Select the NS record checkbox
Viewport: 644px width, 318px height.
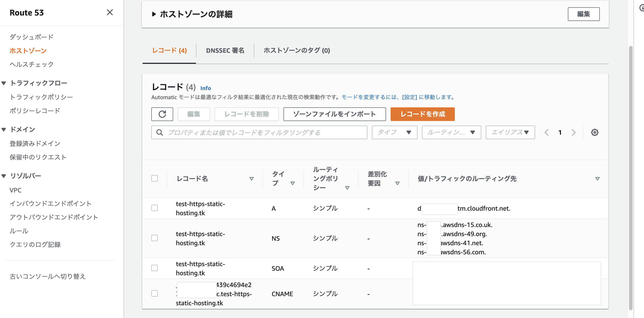[155, 238]
